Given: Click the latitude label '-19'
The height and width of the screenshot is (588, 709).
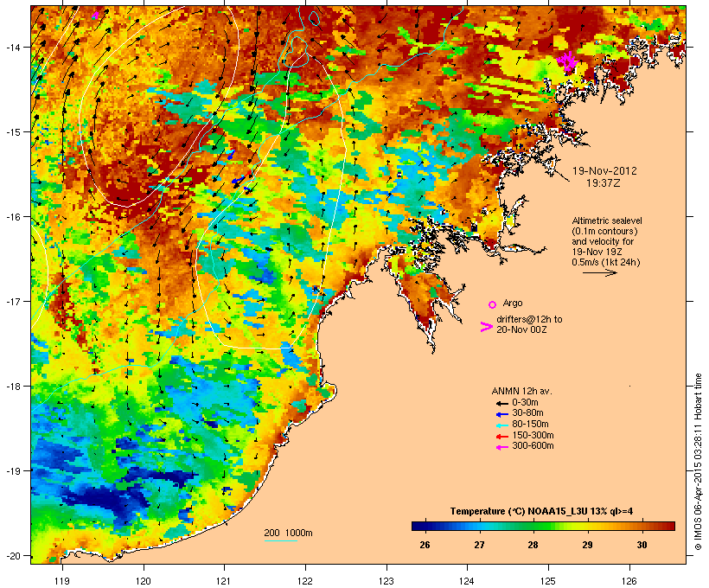Looking at the screenshot, I should coord(12,471).
